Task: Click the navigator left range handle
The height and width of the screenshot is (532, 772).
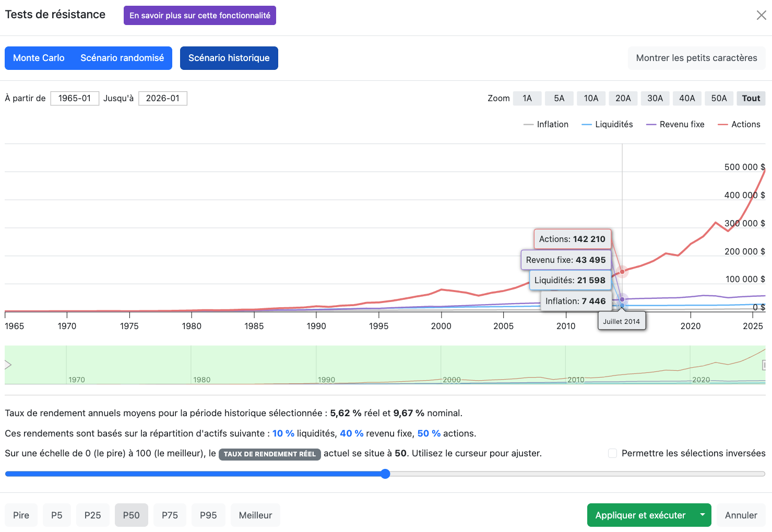Action: pos(7,365)
